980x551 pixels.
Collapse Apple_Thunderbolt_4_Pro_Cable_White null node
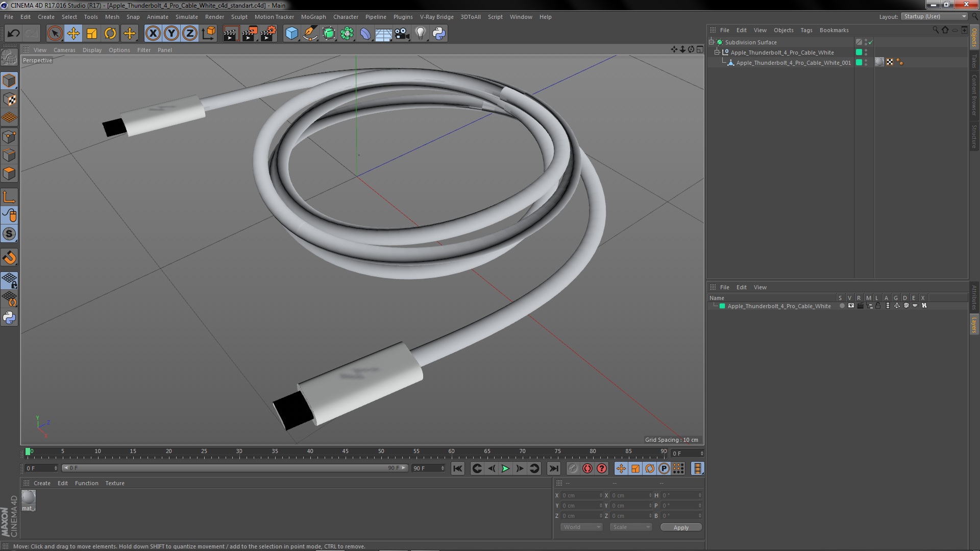click(x=717, y=53)
